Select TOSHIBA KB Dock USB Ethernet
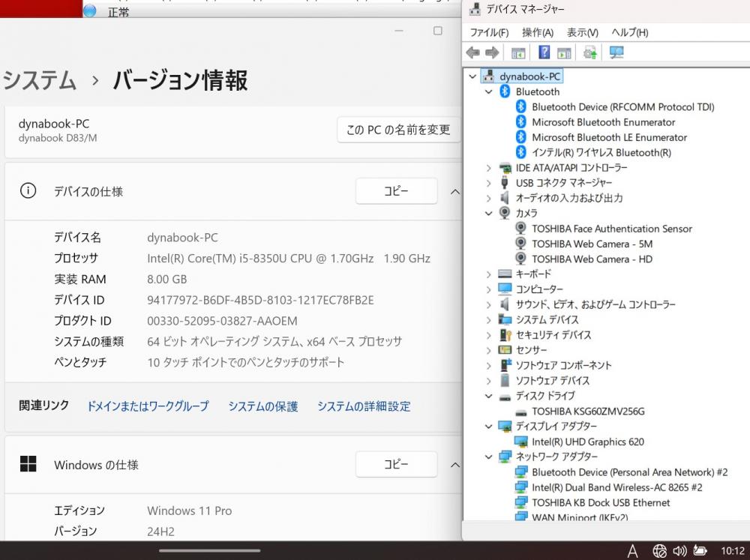The width and height of the screenshot is (750, 560). 601,502
